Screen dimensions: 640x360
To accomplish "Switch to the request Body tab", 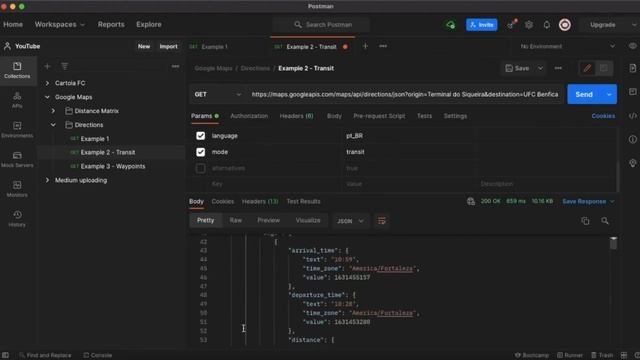I will (x=334, y=116).
